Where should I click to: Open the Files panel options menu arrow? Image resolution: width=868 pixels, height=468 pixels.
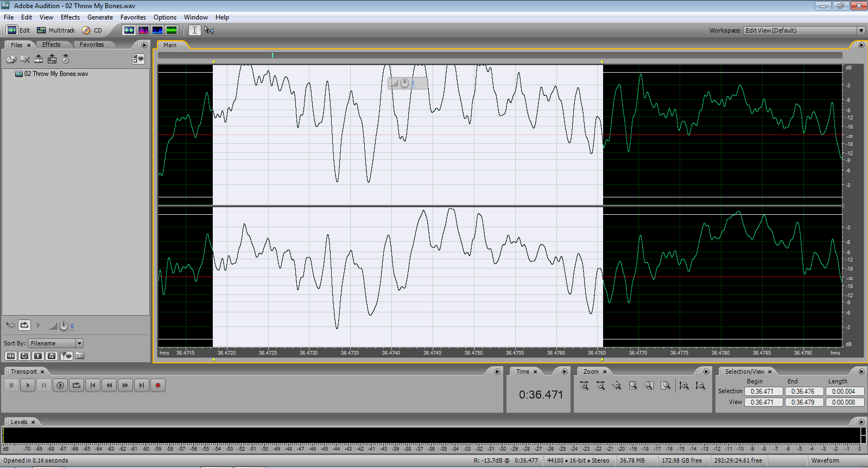coord(144,45)
